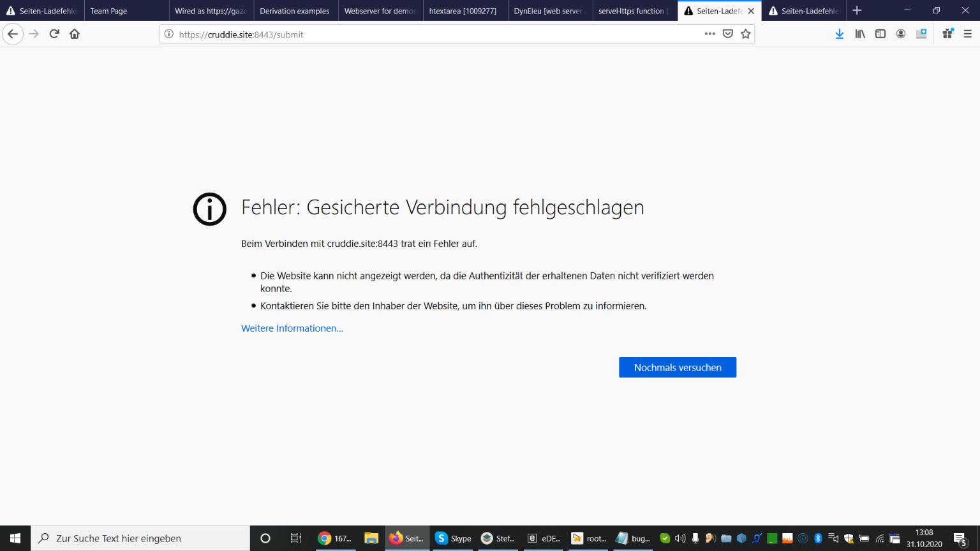Open page actions three-dot menu
Screen dimensions: 980x551
point(709,34)
